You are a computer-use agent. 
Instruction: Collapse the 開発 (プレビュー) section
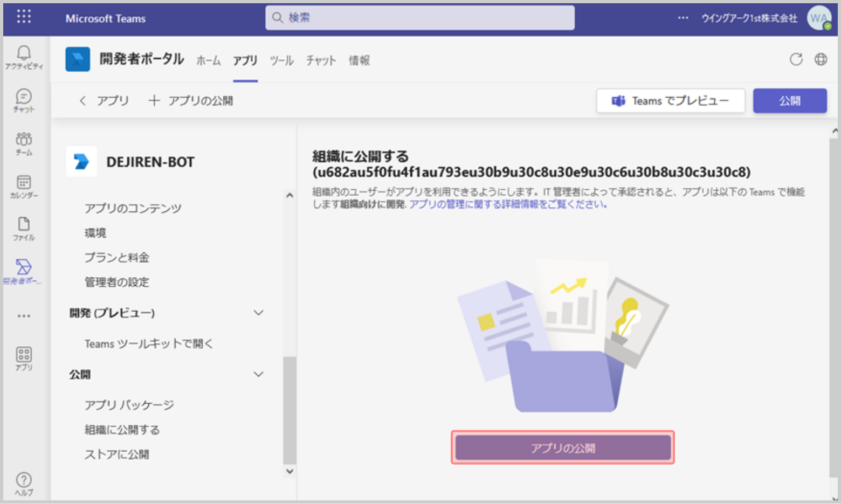259,313
